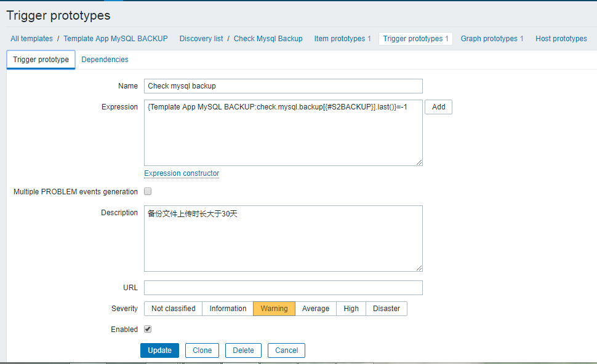Set severity to Disaster
This screenshot has width=597, height=364.
click(x=387, y=309)
